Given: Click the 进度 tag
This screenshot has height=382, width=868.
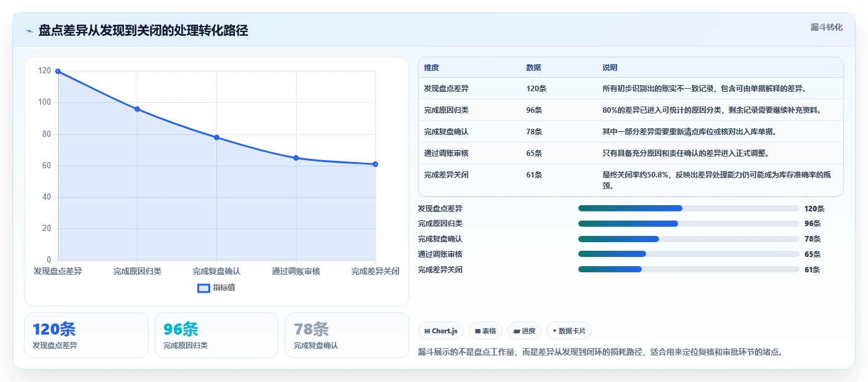Looking at the screenshot, I should tap(524, 331).
